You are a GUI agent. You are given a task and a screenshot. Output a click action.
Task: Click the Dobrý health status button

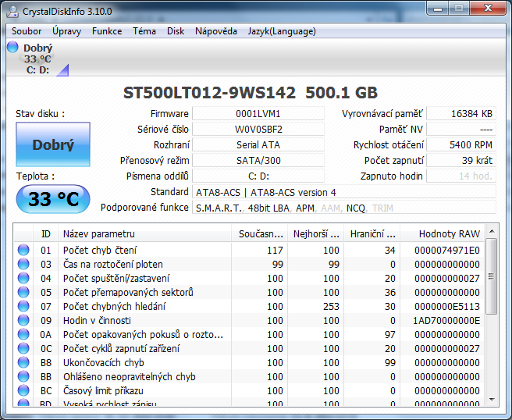53,145
